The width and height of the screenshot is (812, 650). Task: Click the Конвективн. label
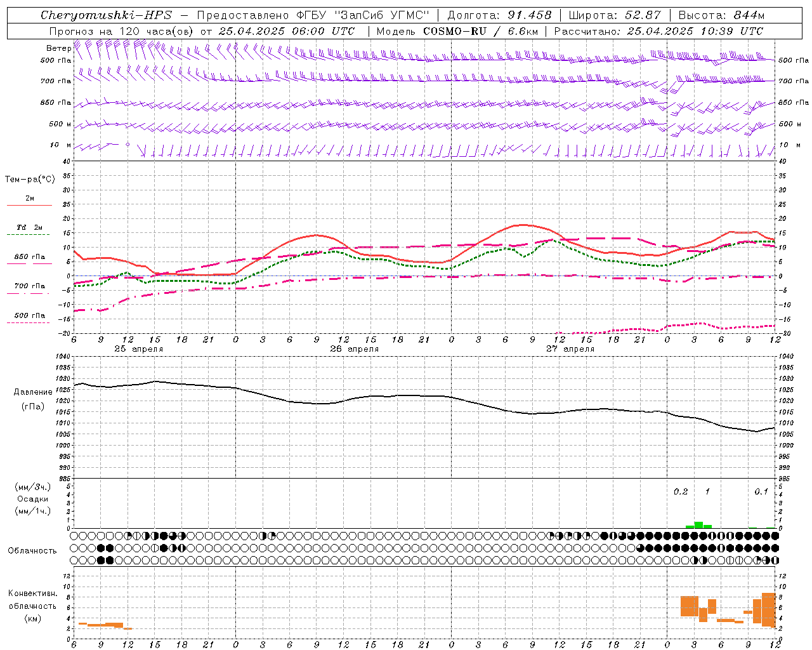pyautogui.click(x=33, y=594)
